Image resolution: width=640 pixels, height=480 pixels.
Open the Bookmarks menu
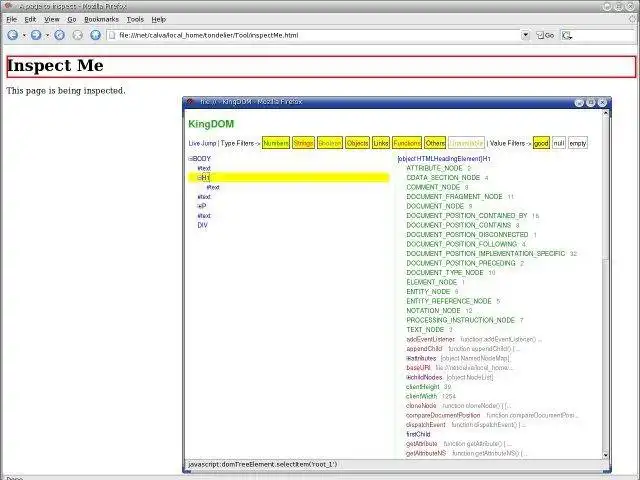point(101,19)
